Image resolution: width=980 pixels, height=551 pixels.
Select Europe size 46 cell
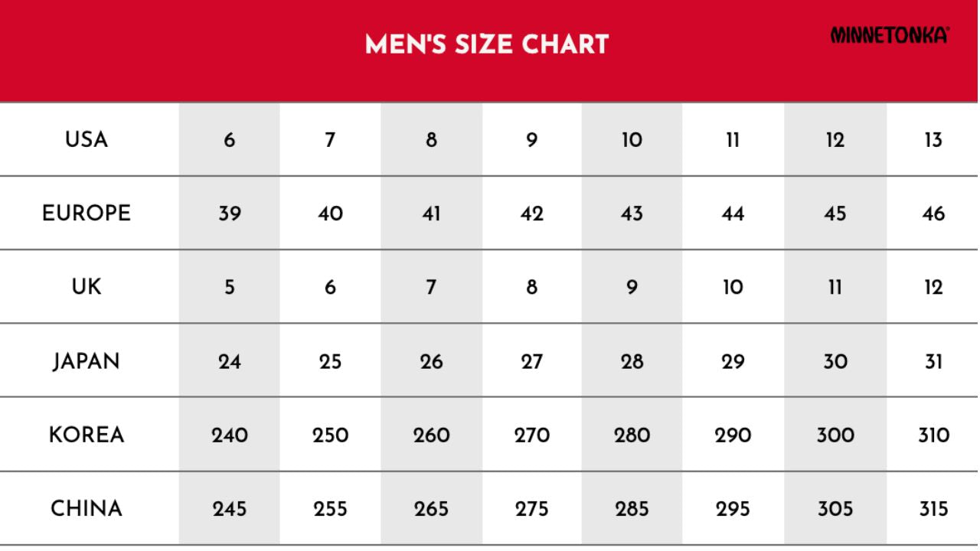click(x=934, y=214)
